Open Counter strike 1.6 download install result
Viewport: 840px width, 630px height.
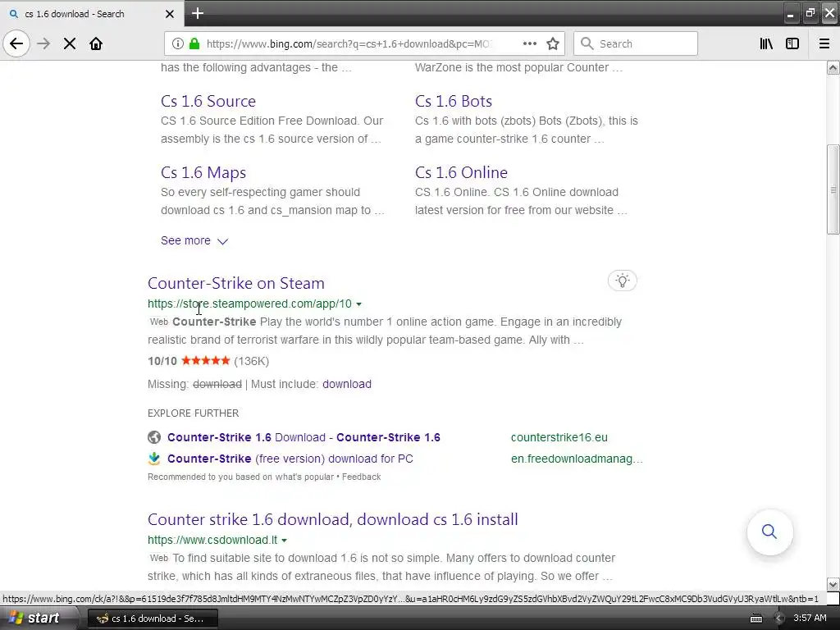(333, 519)
